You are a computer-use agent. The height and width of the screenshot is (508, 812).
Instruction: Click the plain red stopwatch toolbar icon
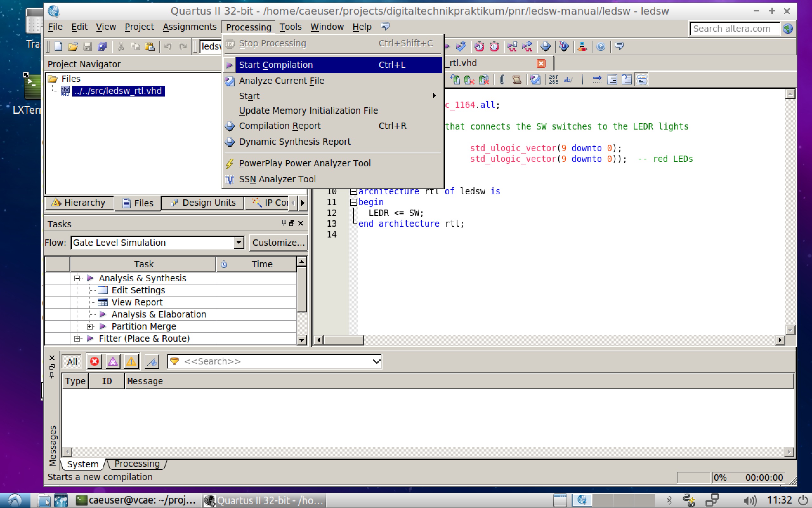494,46
